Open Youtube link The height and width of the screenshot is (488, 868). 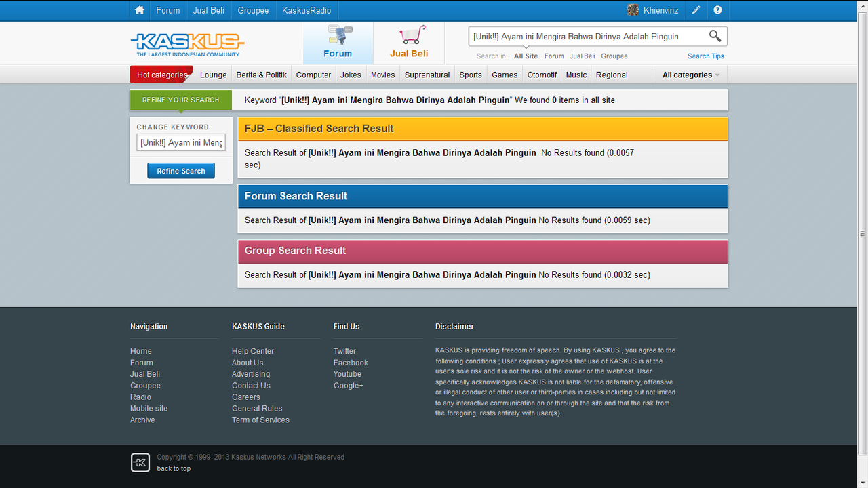347,374
